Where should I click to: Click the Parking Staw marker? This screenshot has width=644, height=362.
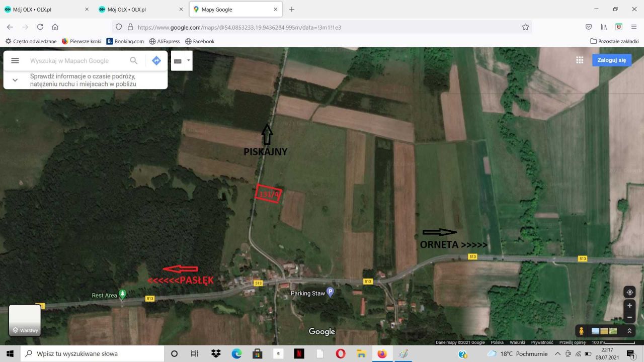click(330, 292)
